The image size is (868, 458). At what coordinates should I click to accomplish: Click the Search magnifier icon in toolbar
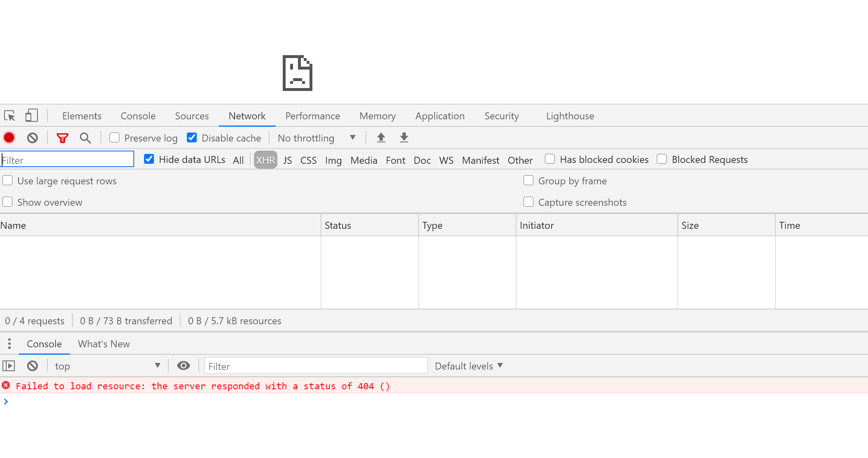(85, 138)
